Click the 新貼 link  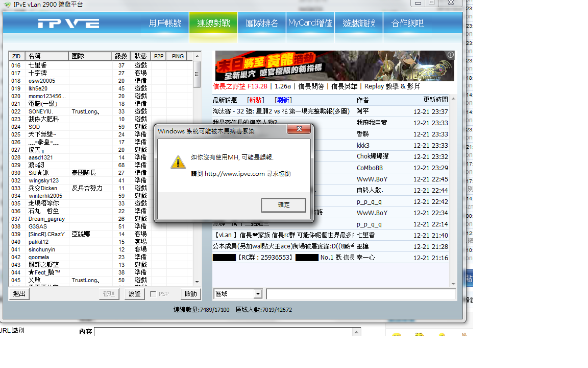point(256,100)
